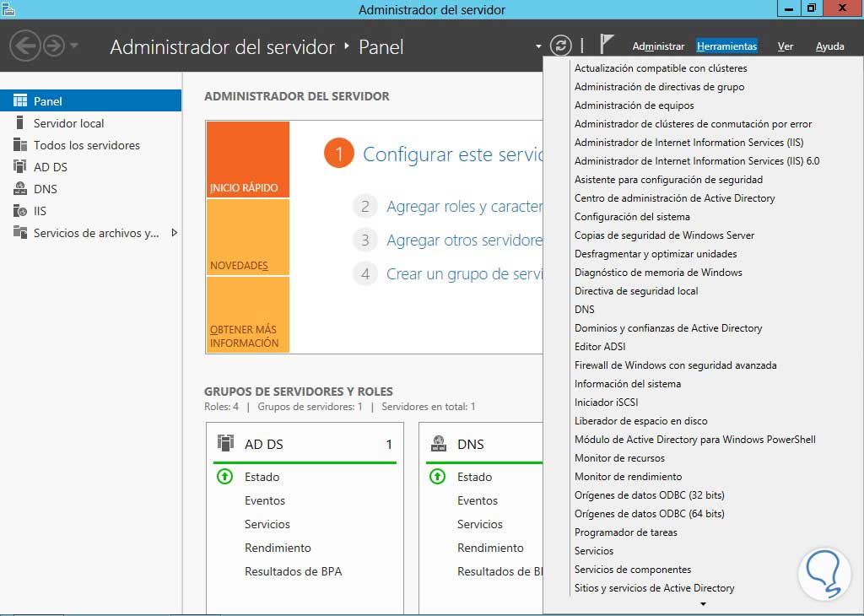Screen dimensions: 864x616
Task: Click Crear un grupo de servidores link
Action: click(x=465, y=274)
